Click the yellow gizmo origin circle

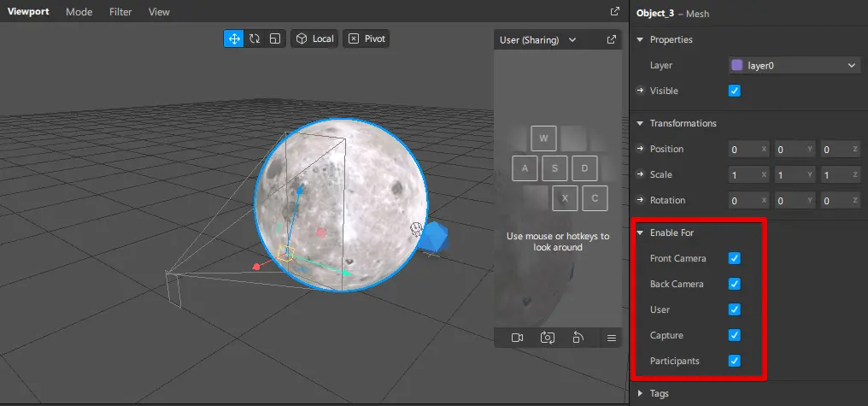point(285,253)
